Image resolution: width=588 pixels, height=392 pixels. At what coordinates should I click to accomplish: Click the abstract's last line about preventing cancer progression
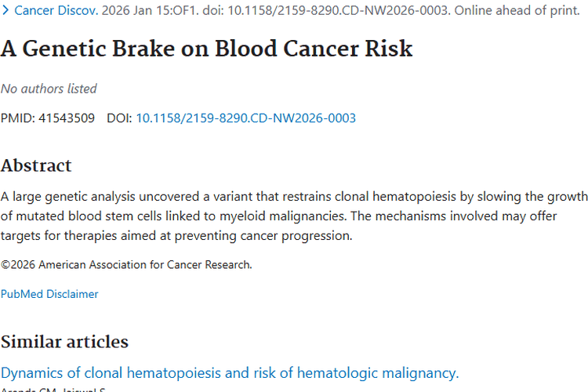pyautogui.click(x=176, y=235)
